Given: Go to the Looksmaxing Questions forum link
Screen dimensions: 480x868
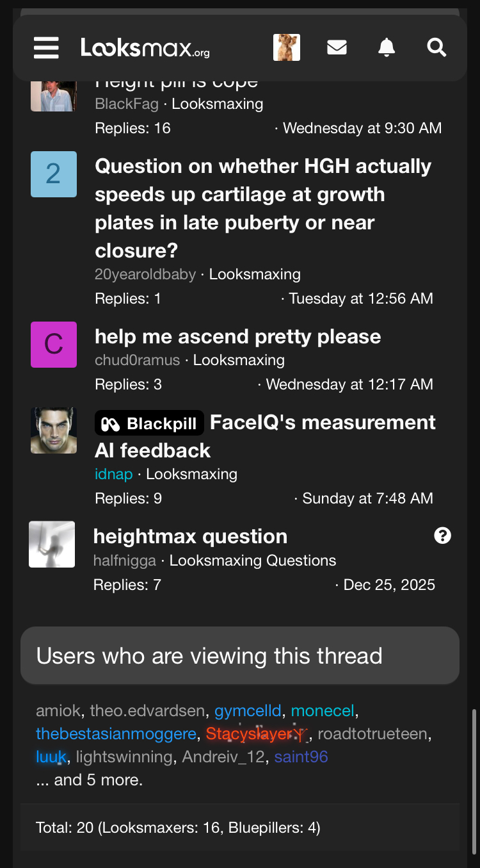Looking at the screenshot, I should tap(252, 561).
